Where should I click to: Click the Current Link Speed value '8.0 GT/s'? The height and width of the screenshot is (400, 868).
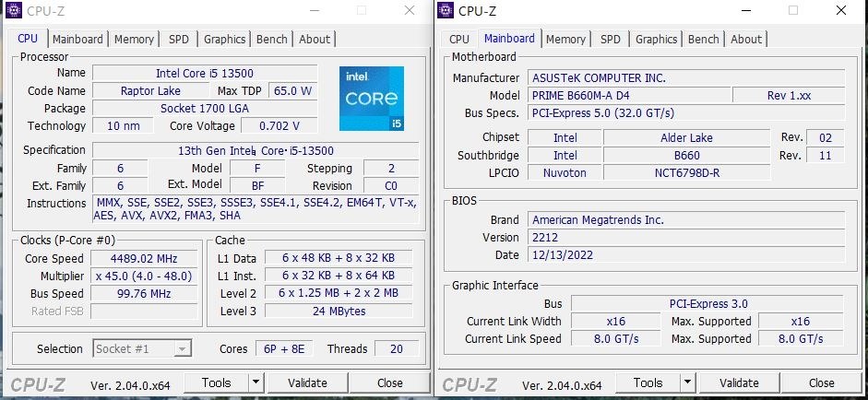tap(616, 338)
